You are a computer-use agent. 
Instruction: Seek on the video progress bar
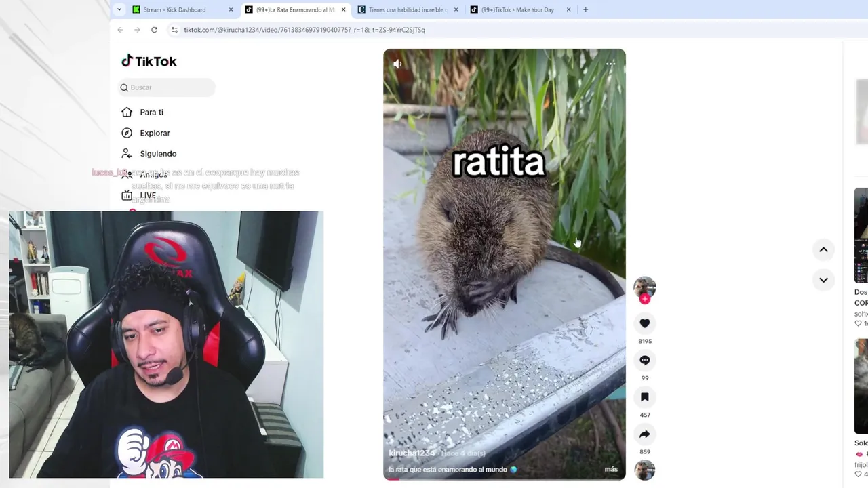pos(505,479)
